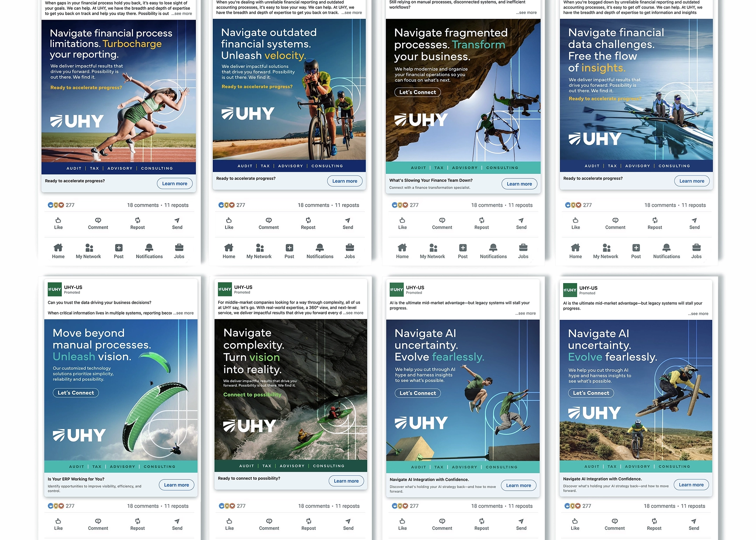This screenshot has height=540, width=756.
Task: Open 11 reposts on the rowing post
Action: (694, 205)
